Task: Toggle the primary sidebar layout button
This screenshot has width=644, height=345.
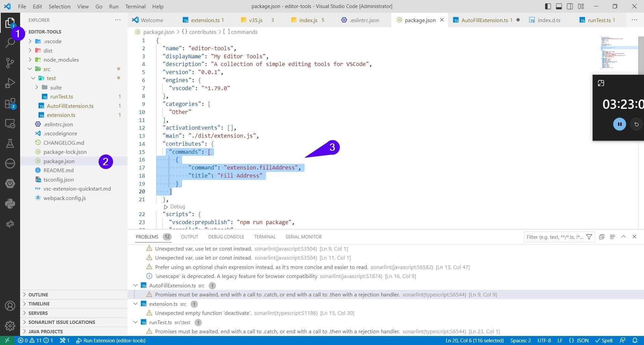Action: point(548,6)
